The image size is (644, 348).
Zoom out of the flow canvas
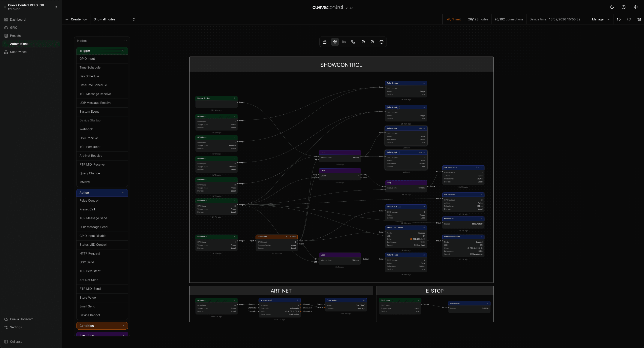pyautogui.click(x=363, y=42)
